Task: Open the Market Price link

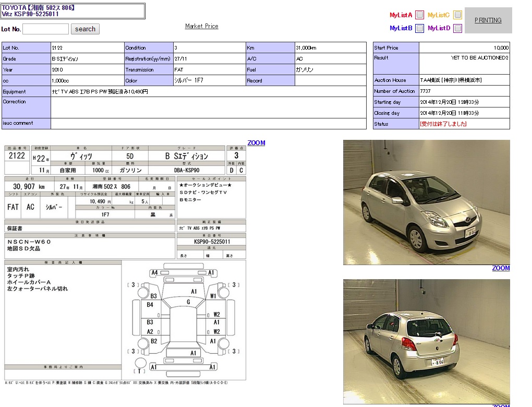Action: point(201,26)
